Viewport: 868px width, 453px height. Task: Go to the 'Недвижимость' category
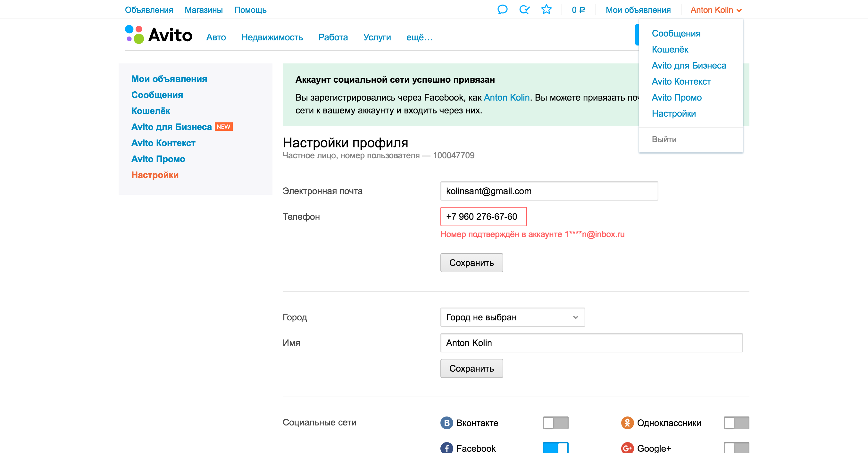(272, 37)
